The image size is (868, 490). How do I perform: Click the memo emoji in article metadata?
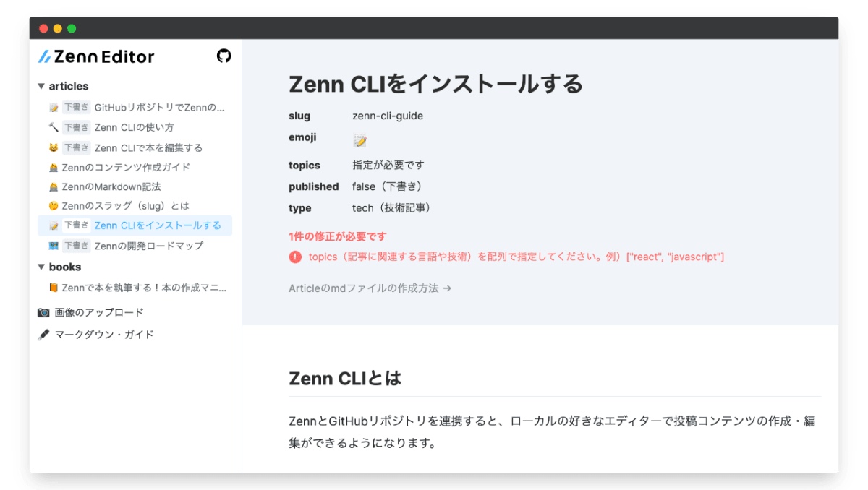[x=359, y=140]
